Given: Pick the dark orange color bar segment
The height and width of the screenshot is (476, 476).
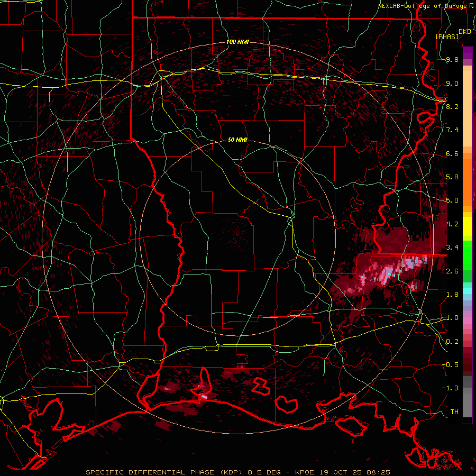Looking at the screenshot, I should pos(467,183).
